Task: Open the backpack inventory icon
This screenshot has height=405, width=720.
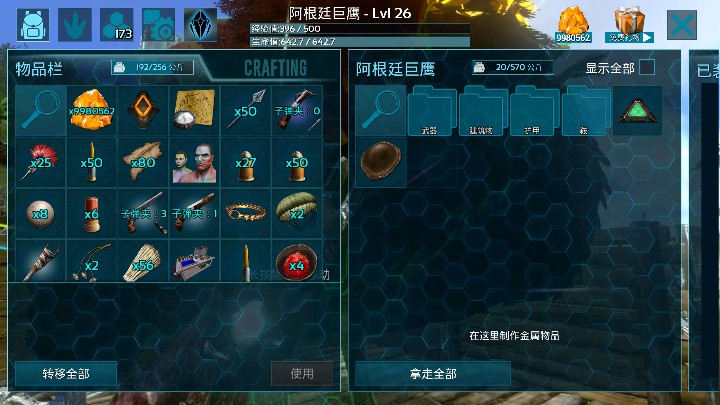Action: point(33,24)
